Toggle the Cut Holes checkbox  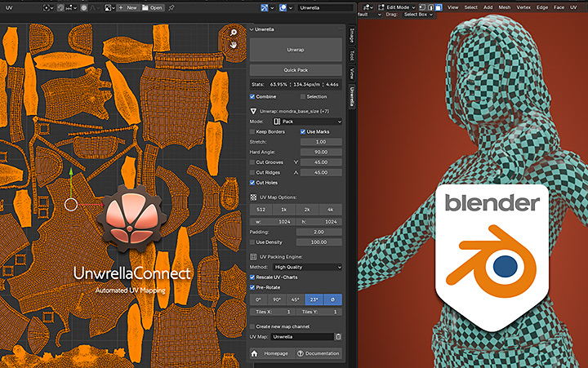252,183
